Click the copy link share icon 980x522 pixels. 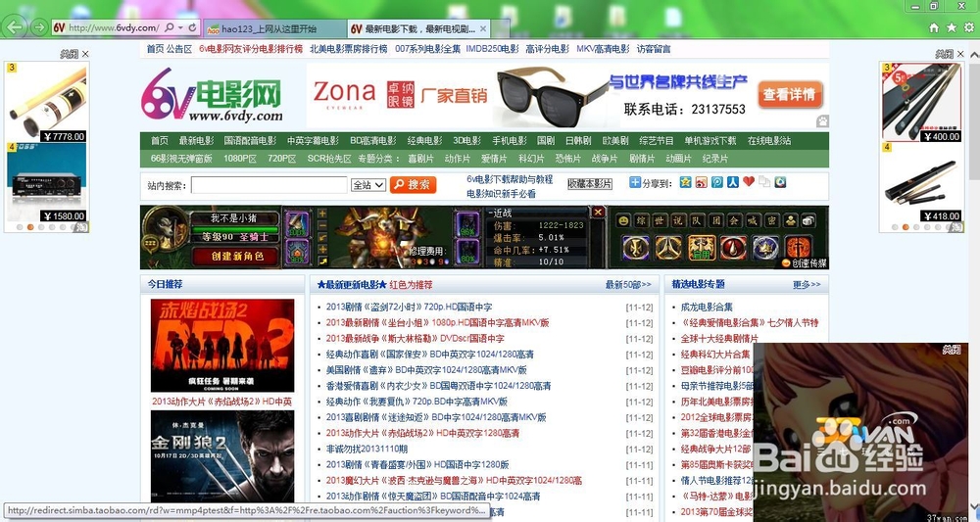tap(764, 182)
